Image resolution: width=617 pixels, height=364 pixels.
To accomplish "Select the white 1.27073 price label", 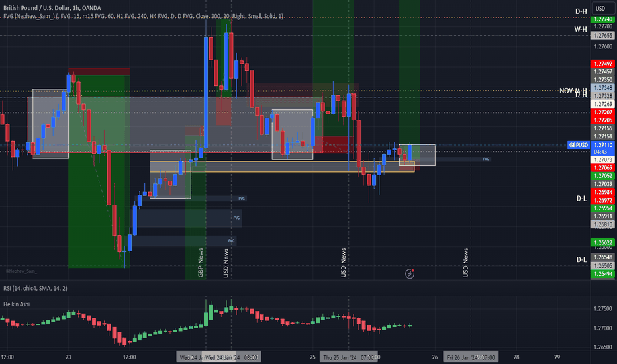I will [x=603, y=159].
